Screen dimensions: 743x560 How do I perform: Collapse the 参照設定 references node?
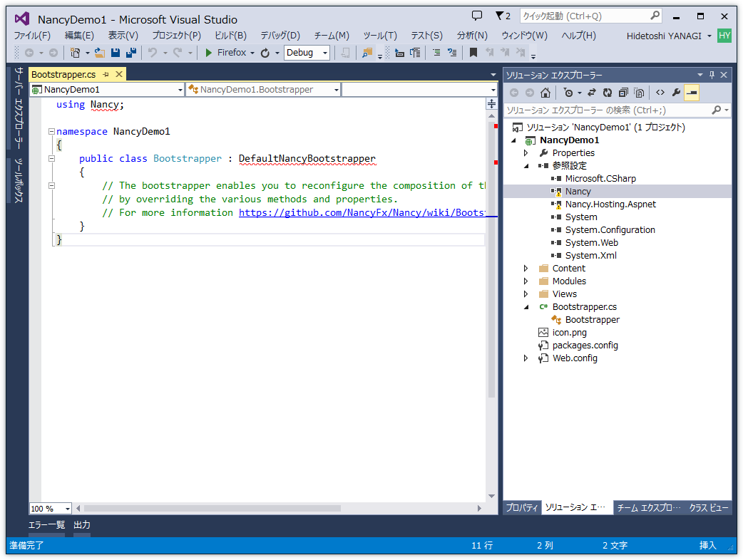[526, 165]
